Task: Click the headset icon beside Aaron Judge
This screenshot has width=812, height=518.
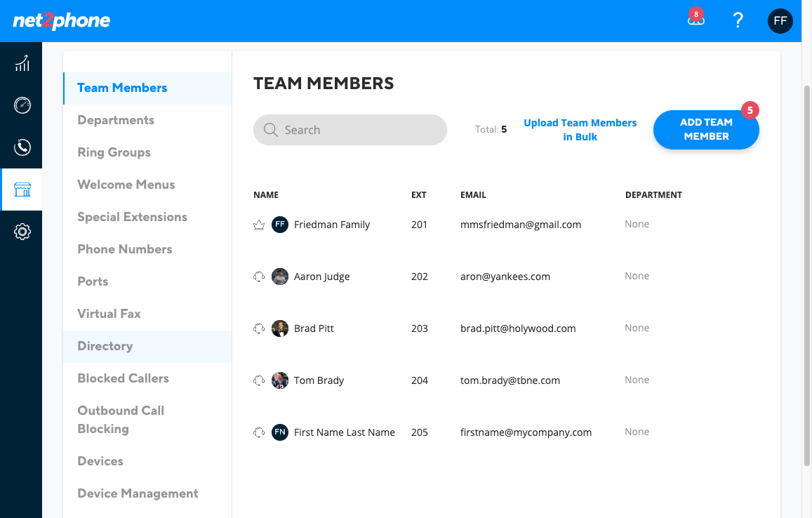Action: [x=259, y=277]
